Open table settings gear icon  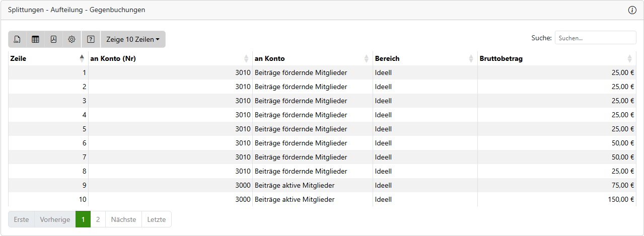pyautogui.click(x=71, y=39)
